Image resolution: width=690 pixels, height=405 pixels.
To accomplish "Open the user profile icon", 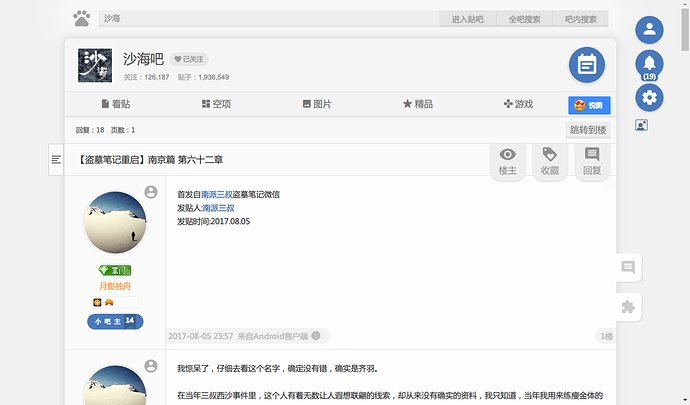I will click(650, 29).
